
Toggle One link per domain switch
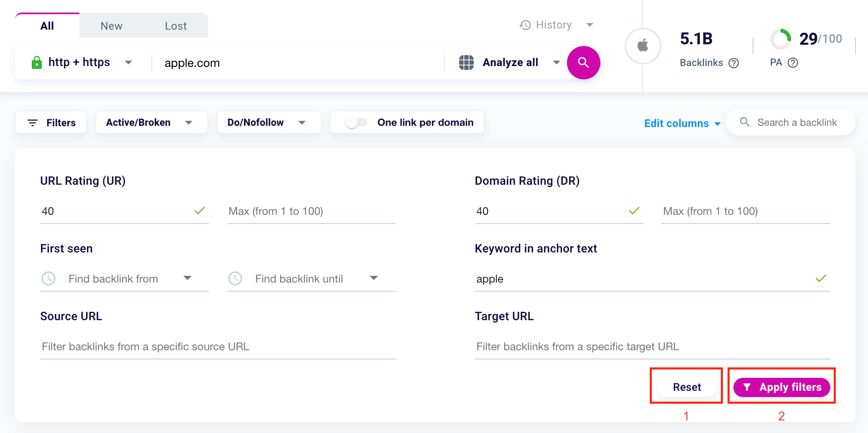pos(356,122)
